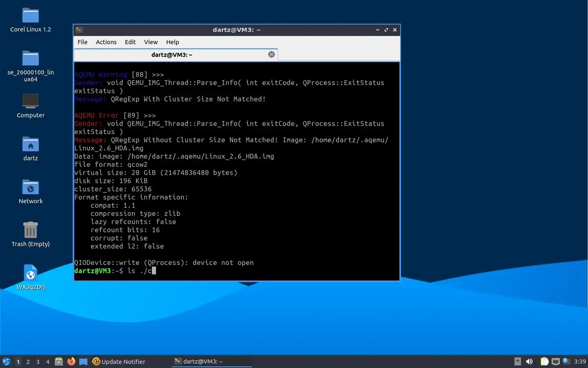Image resolution: width=588 pixels, height=368 pixels.
Task: Click the 'ls ./c' command prompt line
Action: tap(115, 271)
